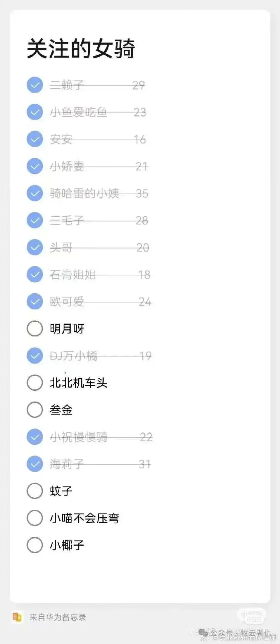The height and width of the screenshot is (644, 280).
Task: Click the 石膏姐姐 item text
Action: (73, 275)
